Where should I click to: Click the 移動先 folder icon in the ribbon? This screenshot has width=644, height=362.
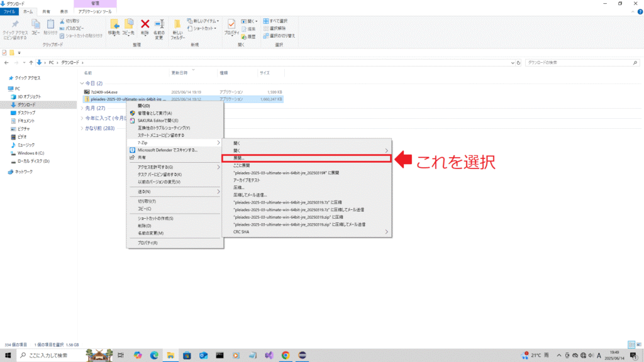[114, 25]
